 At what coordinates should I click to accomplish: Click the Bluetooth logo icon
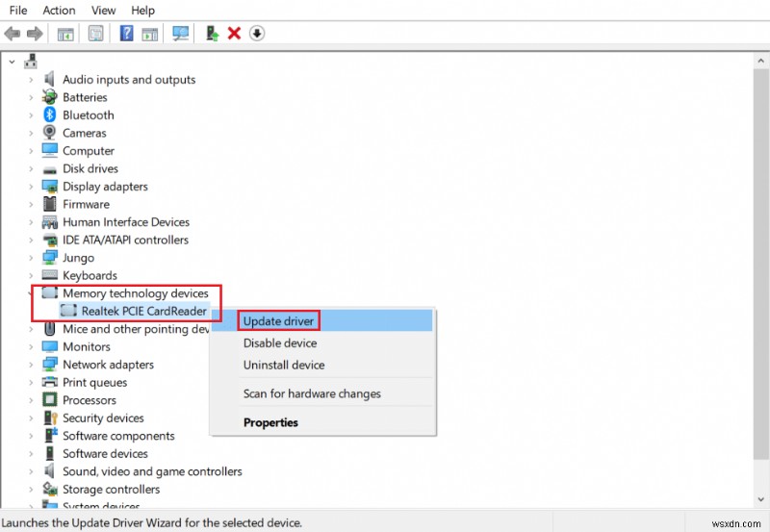pos(49,114)
